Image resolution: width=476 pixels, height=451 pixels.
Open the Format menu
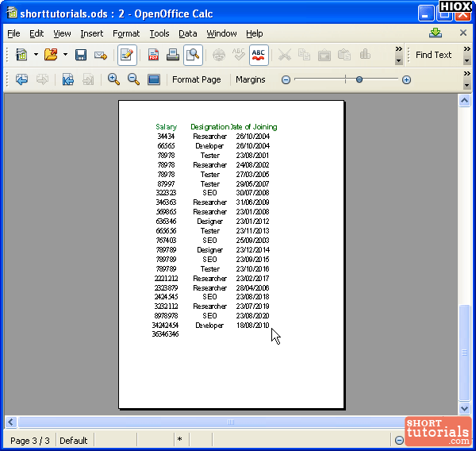[x=126, y=33]
